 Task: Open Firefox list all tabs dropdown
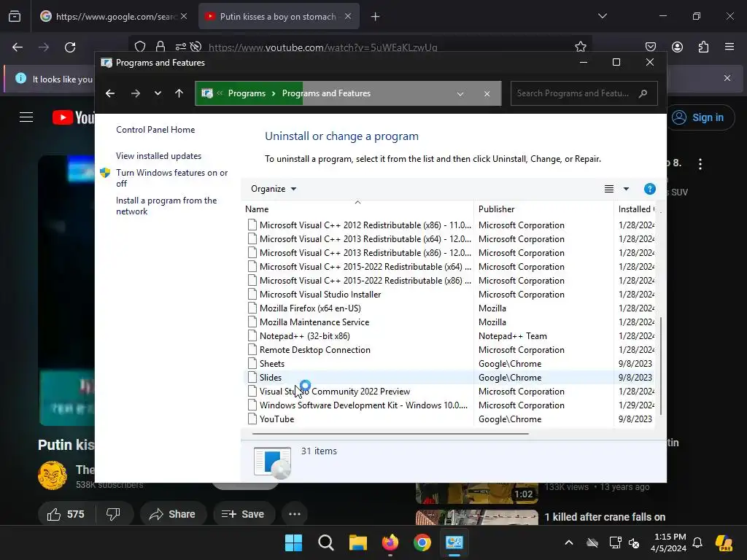pyautogui.click(x=603, y=16)
